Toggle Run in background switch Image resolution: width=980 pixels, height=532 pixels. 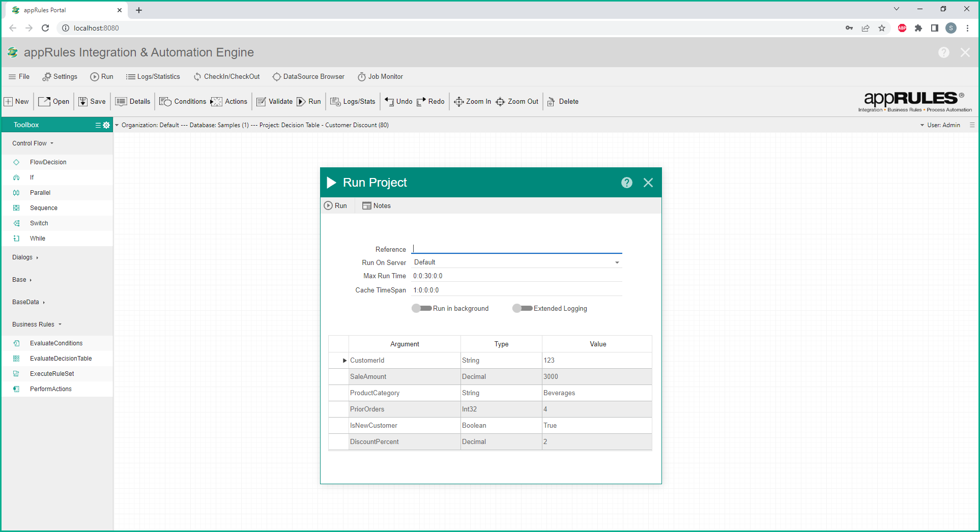pyautogui.click(x=421, y=308)
